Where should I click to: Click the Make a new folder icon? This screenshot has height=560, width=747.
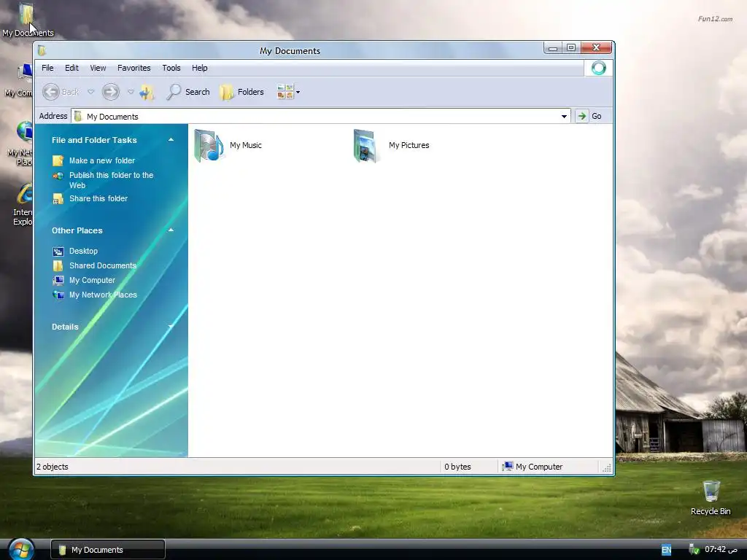pos(58,160)
